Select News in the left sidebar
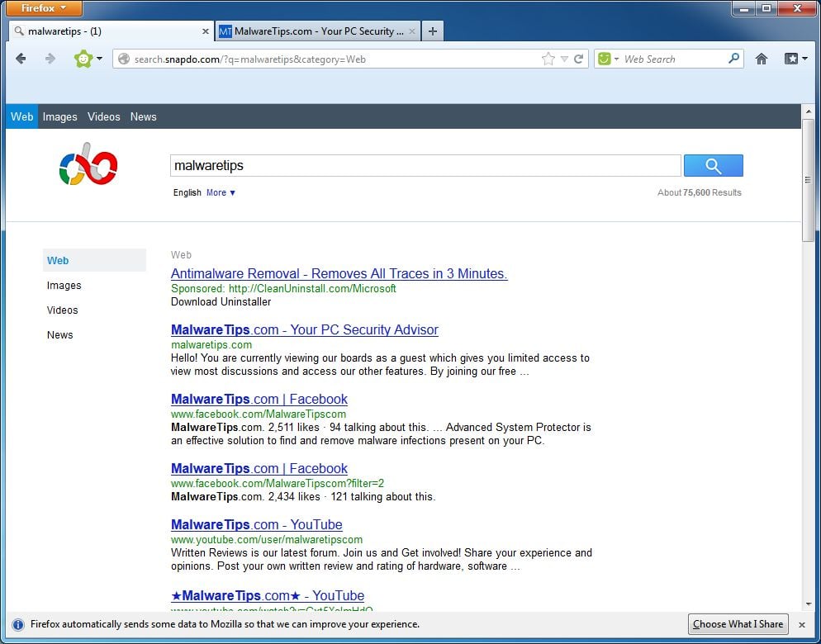Viewport: 821px width, 644px height. pyautogui.click(x=59, y=335)
